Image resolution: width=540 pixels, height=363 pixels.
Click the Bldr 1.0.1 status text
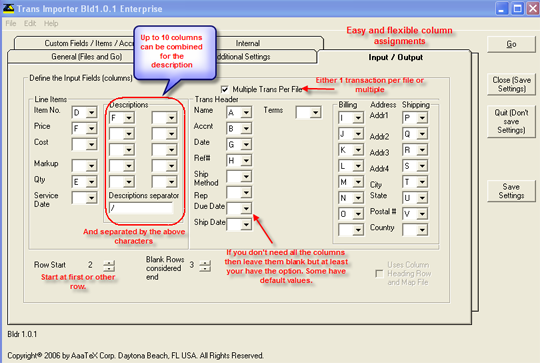[22, 334]
